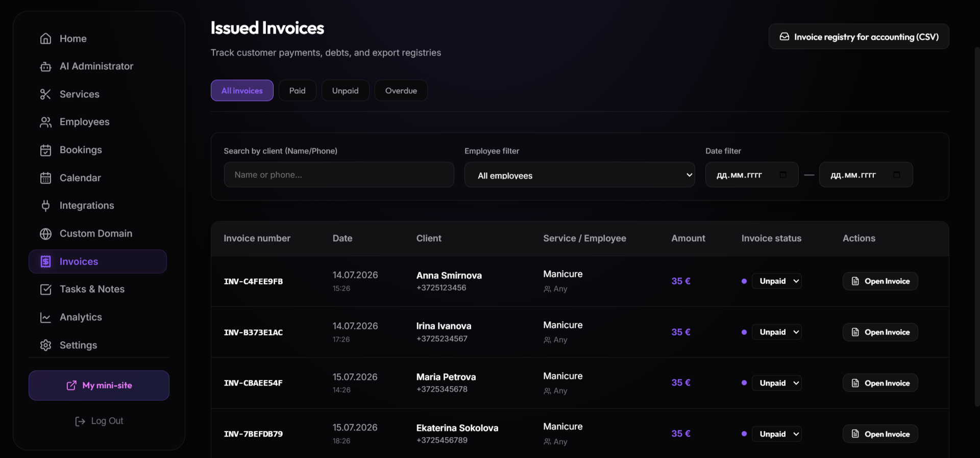980x458 pixels.
Task: Change Unpaid status for Maria Petrova's invoice
Action: (x=777, y=383)
